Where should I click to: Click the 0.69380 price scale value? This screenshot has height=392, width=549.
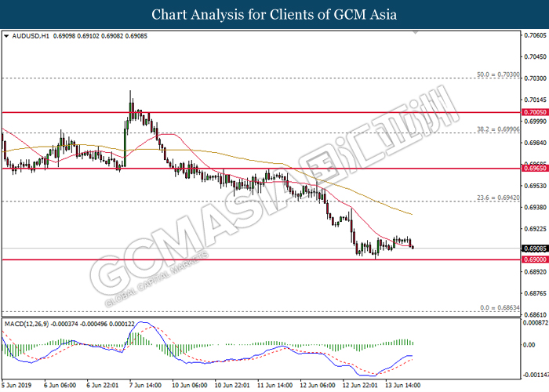click(536, 207)
